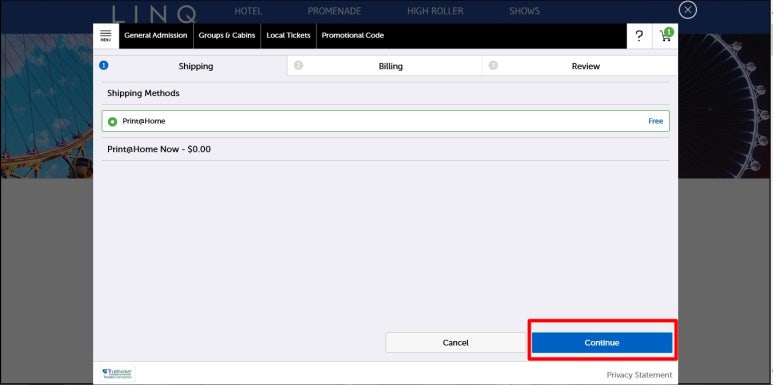Switch to the Shipping step tab

(190, 66)
